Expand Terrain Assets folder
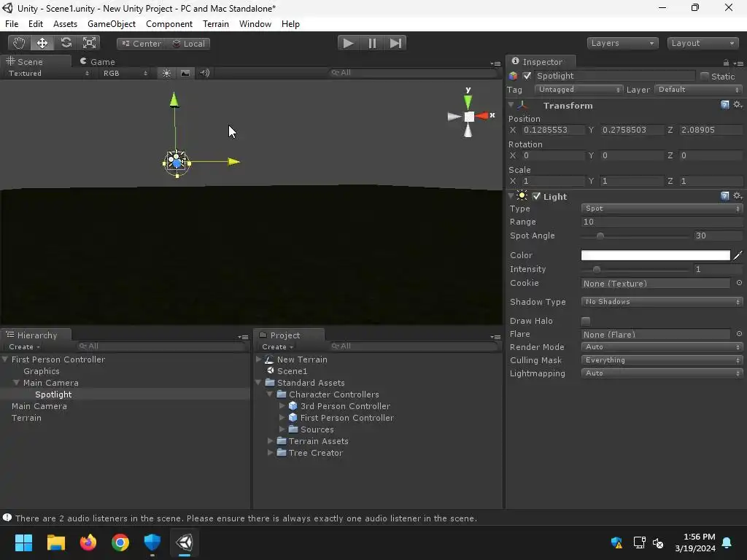Screen dimensions: 747x560 coord(271,441)
